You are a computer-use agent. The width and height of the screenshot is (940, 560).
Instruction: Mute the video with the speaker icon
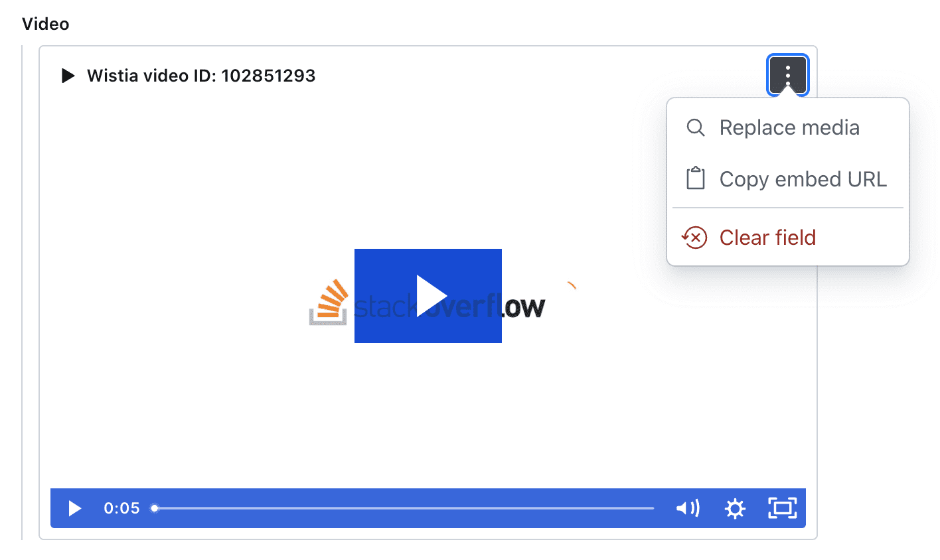(688, 508)
